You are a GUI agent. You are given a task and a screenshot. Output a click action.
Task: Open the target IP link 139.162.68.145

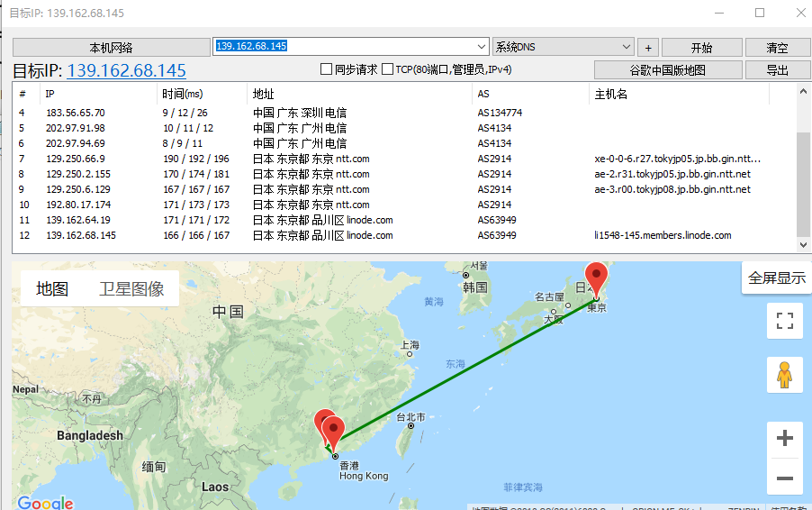pos(126,70)
